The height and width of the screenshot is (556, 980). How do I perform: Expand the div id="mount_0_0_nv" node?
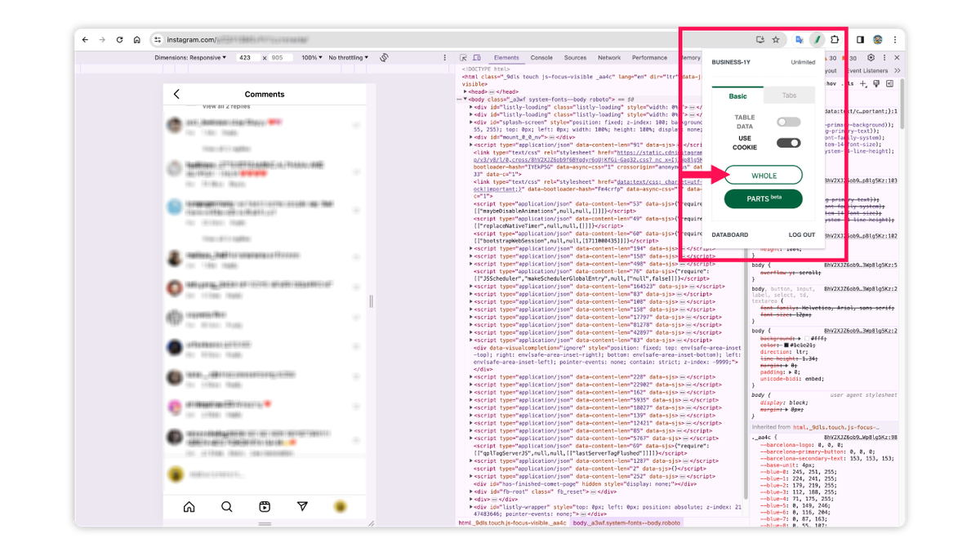pyautogui.click(x=472, y=138)
